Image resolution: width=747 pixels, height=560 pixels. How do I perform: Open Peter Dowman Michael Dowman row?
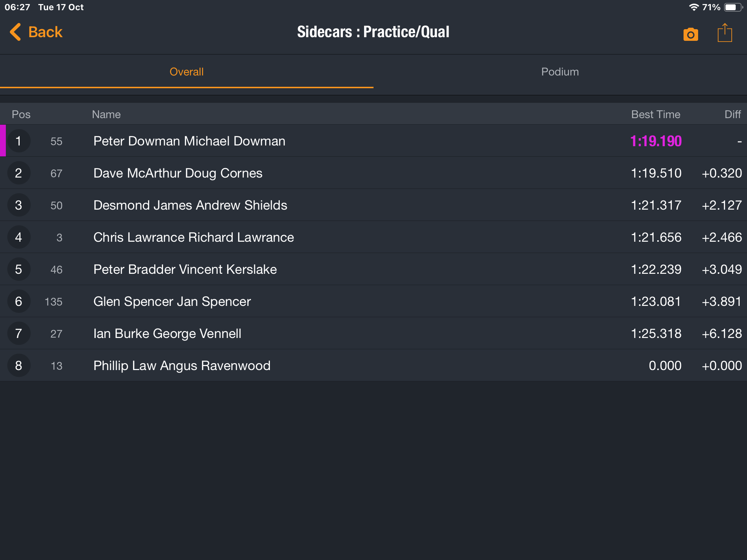click(x=189, y=141)
